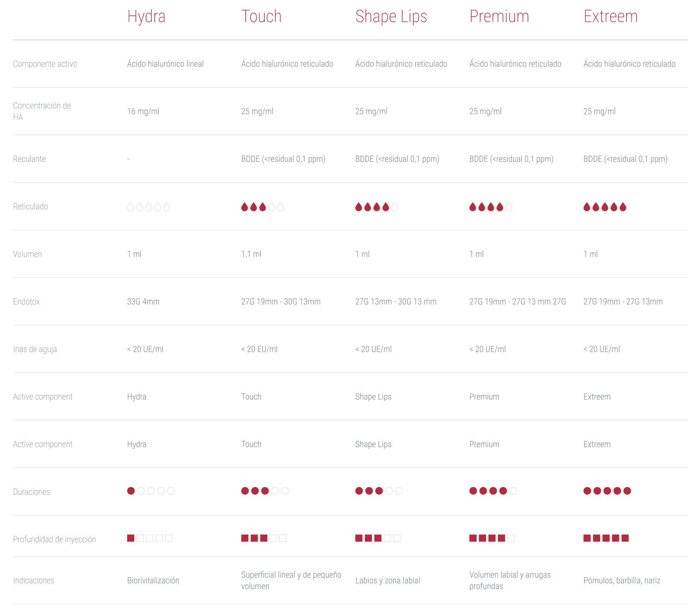Select the Biorivitalización indication text

pyautogui.click(x=153, y=580)
